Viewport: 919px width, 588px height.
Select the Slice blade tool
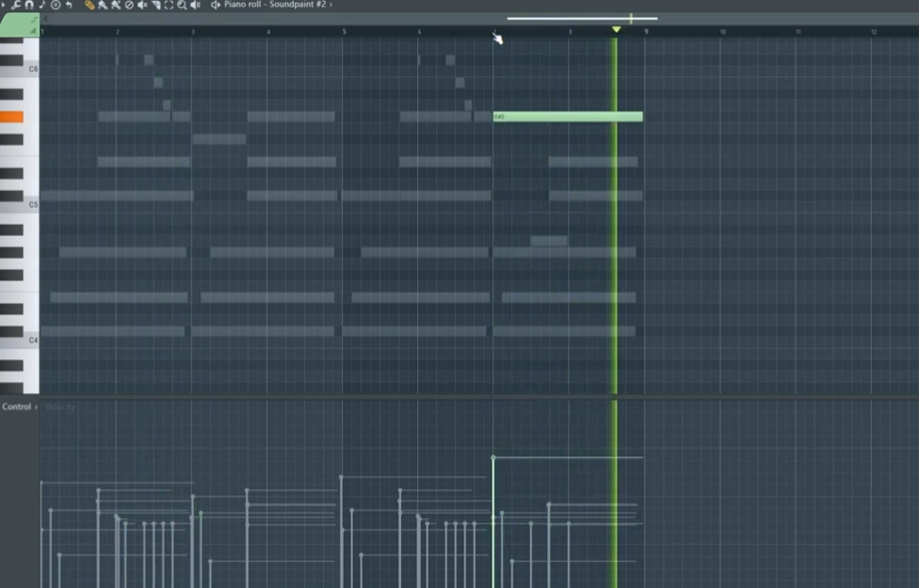156,5
